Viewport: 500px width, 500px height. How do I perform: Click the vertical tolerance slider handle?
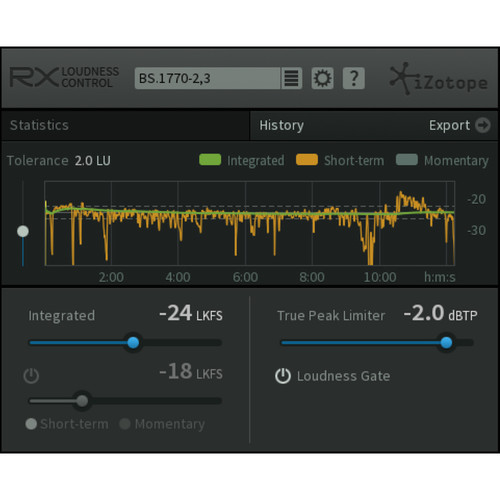tap(23, 231)
